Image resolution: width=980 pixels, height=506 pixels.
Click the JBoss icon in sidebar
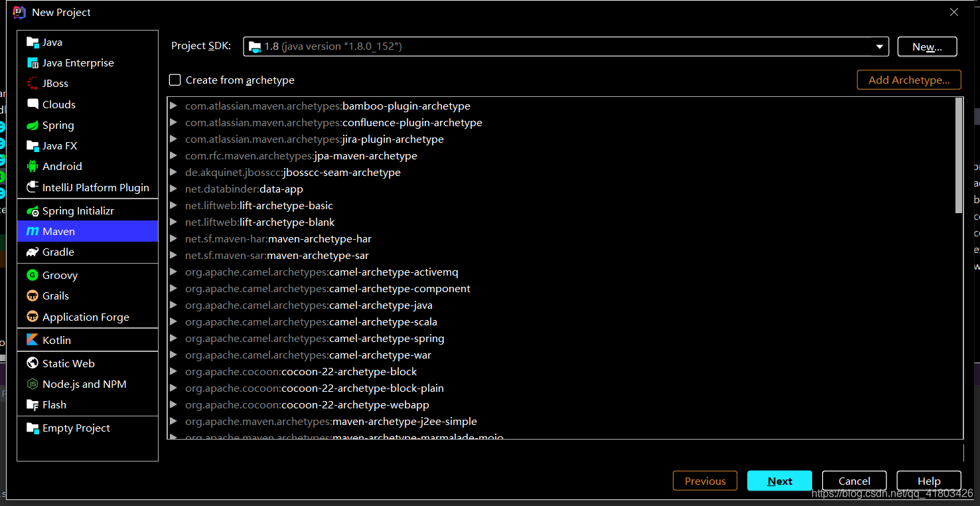click(x=33, y=84)
